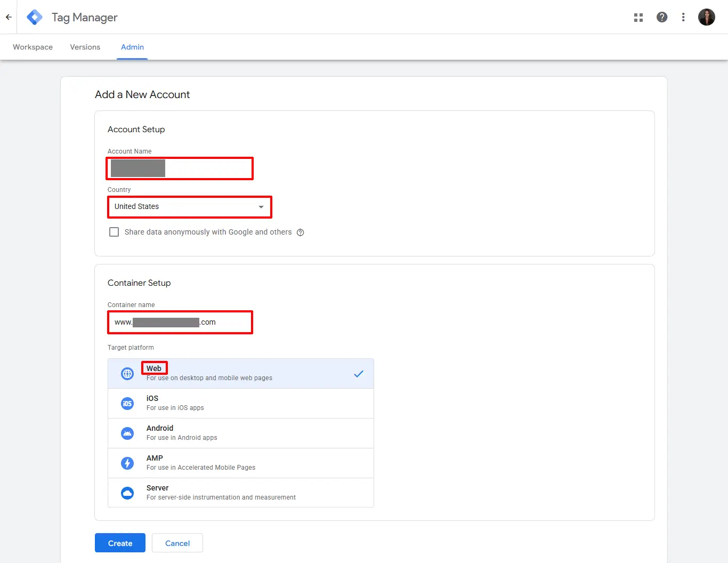Click the Account Setup section heading
This screenshot has width=728, height=563.
[136, 130]
